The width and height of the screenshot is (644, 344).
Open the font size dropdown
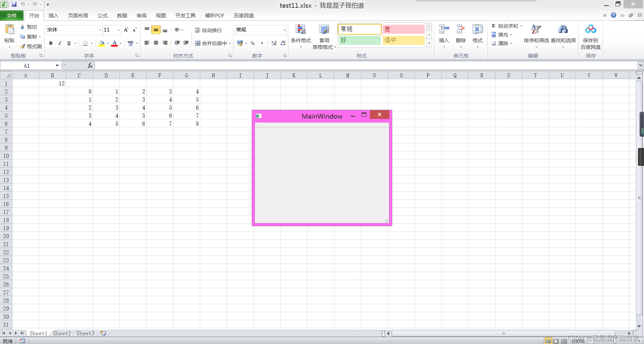pos(119,30)
